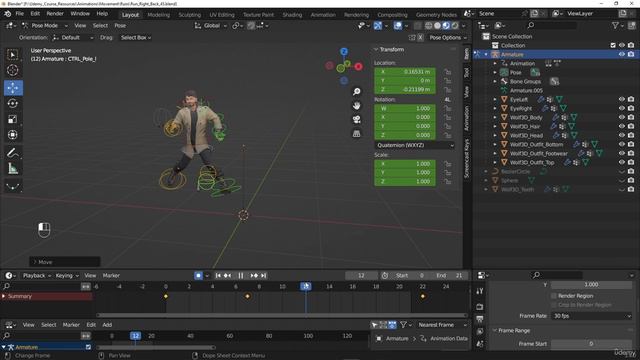Click the Blender logo menu icon
The image size is (640, 360).
tap(8, 14)
